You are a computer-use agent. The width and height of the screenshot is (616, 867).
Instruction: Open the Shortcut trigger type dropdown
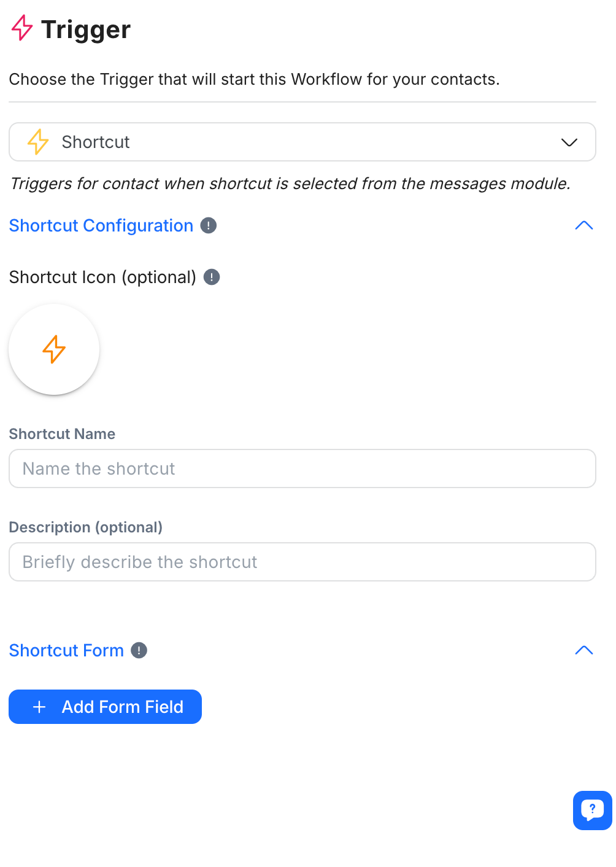[x=302, y=142]
